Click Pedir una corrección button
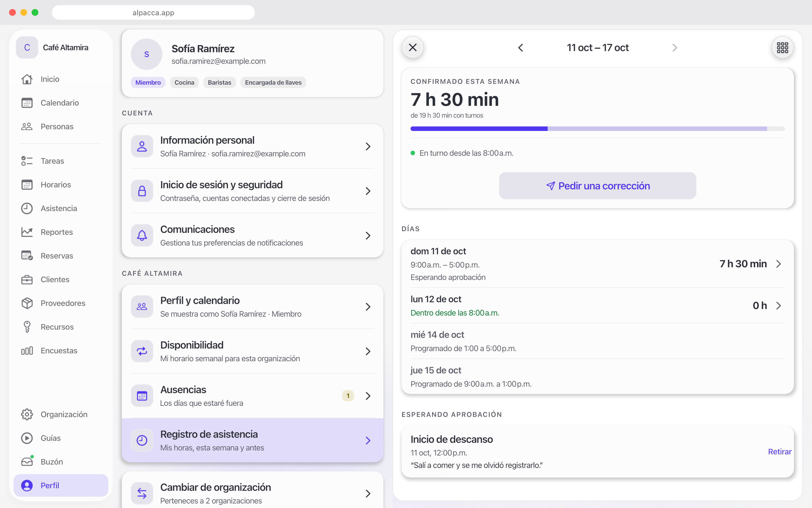The height and width of the screenshot is (508, 812). click(597, 186)
